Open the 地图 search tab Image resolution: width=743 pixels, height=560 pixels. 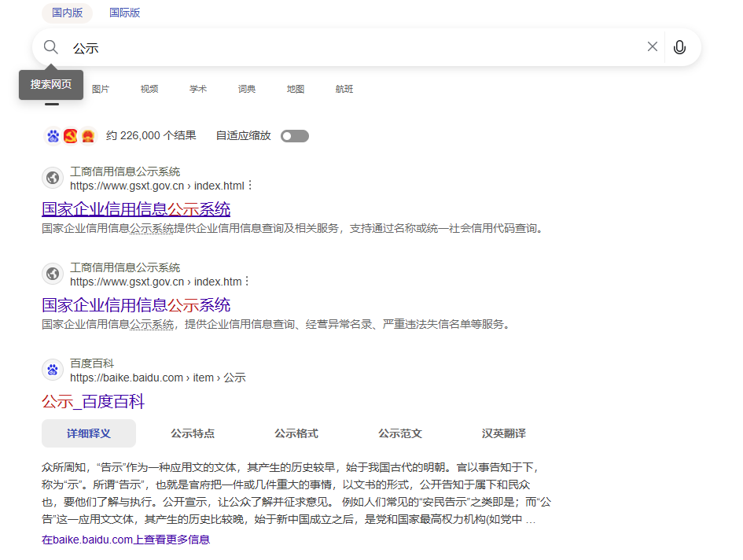[x=296, y=89]
